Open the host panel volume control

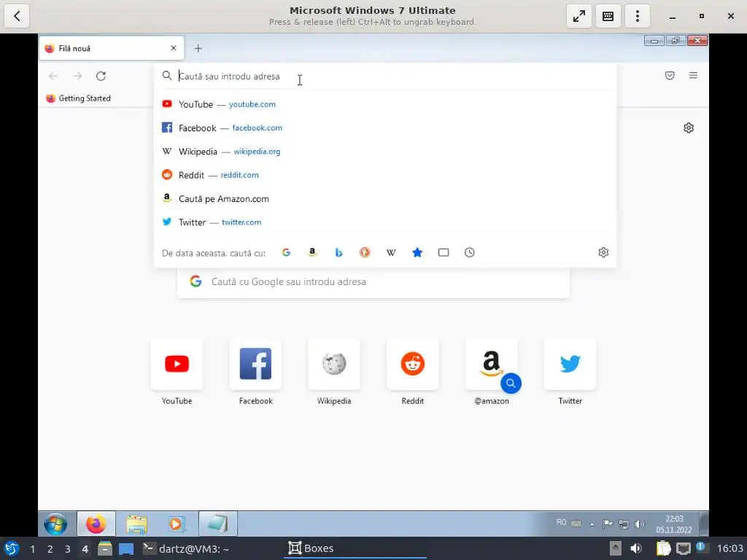pyautogui.click(x=635, y=548)
